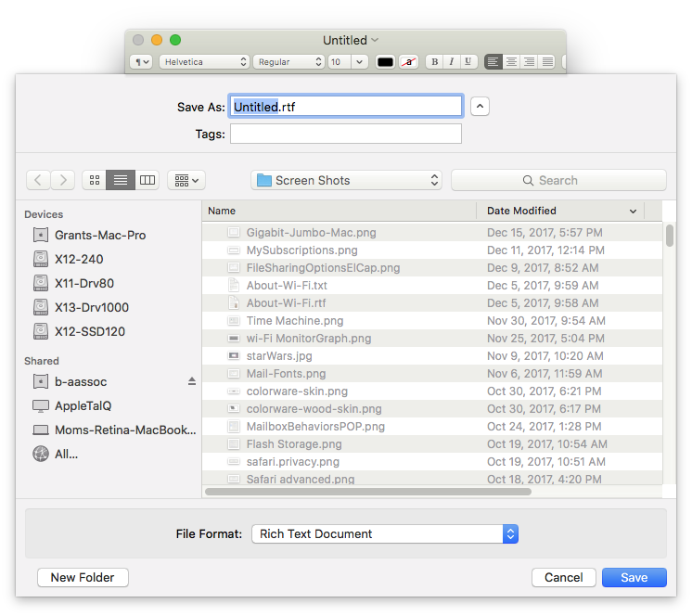Image resolution: width=692 pixels, height=616 pixels.
Task: Align text right
Action: pyautogui.click(x=529, y=62)
